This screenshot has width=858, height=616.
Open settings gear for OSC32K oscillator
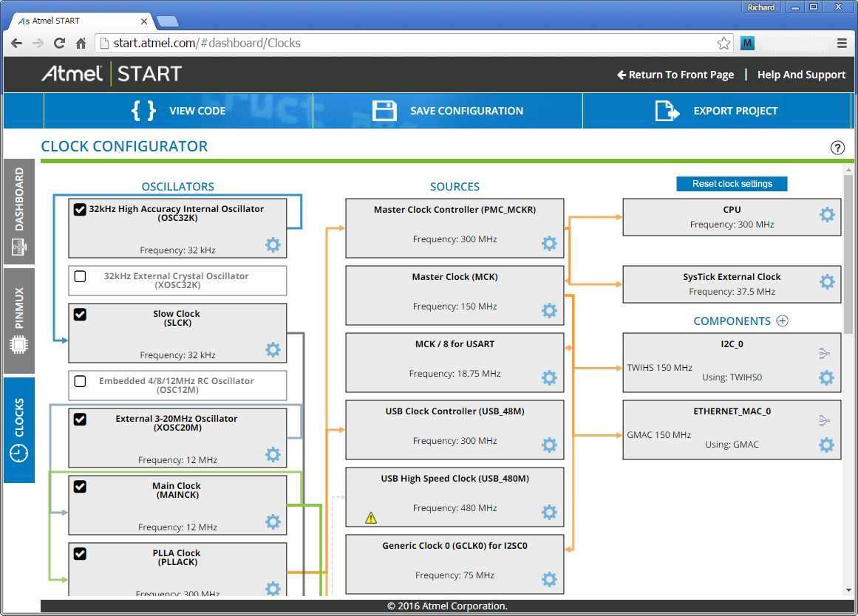(273, 244)
